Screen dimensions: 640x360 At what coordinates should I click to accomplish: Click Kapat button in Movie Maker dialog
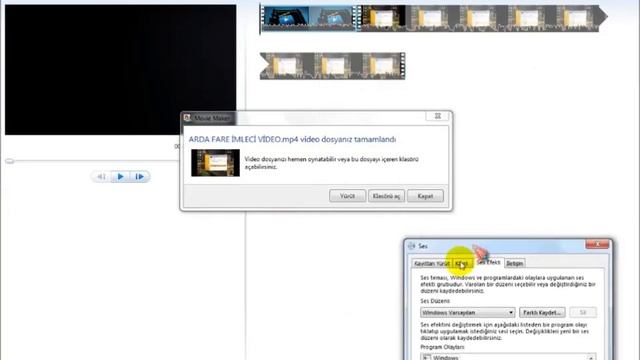(425, 196)
